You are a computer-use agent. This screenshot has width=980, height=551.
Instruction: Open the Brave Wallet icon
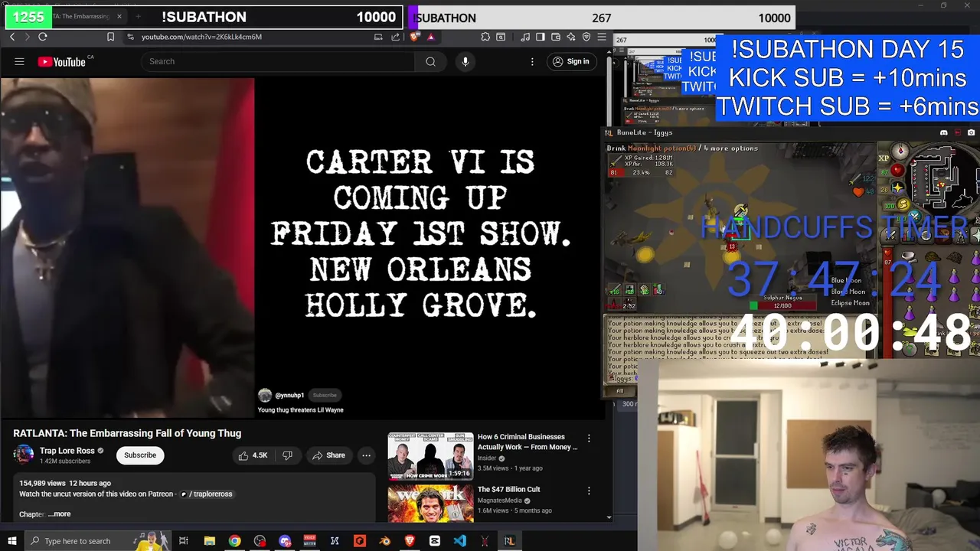tap(556, 37)
